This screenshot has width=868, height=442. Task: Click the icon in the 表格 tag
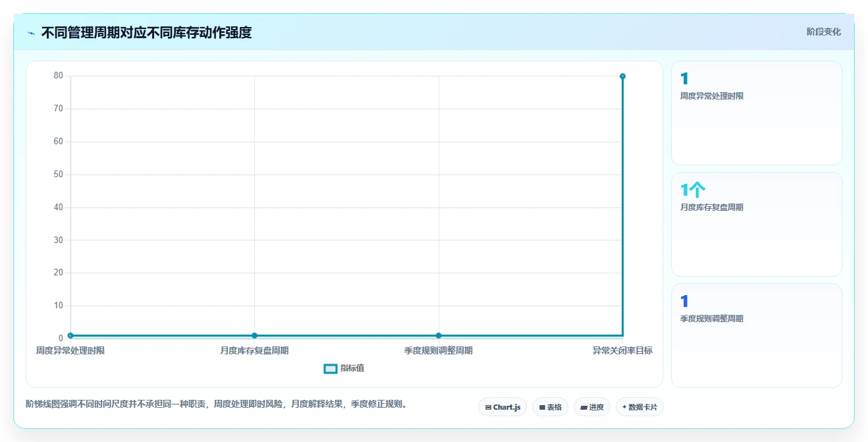(x=542, y=408)
